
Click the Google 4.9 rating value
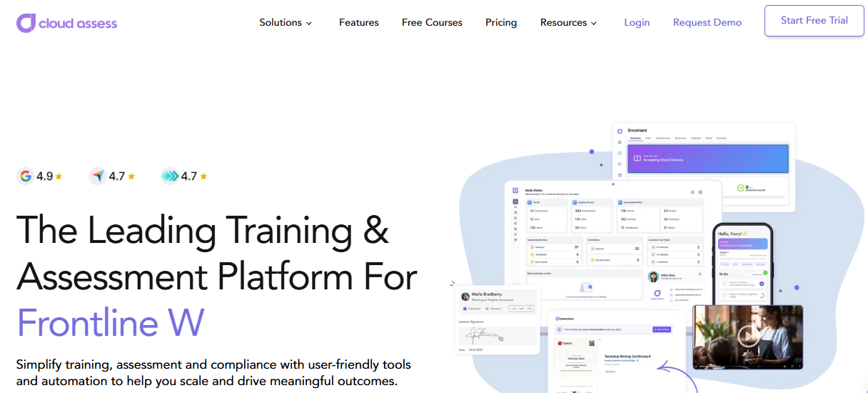click(x=45, y=176)
